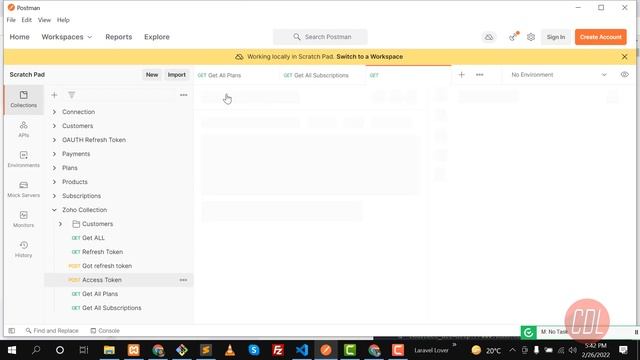
Task: Expand the Connection collection
Action: tap(54, 112)
